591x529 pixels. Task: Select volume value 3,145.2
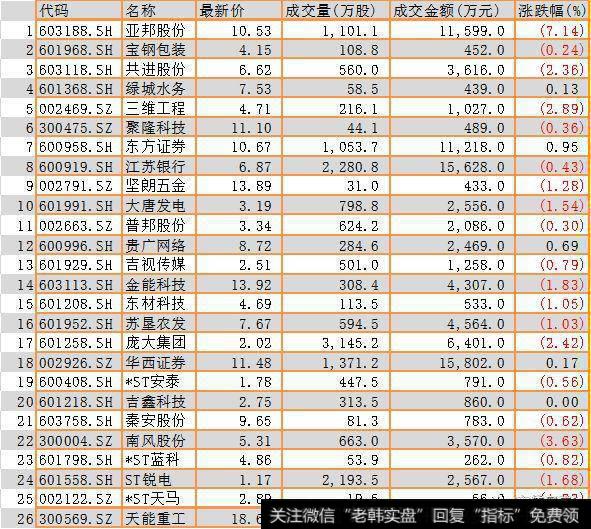(x=350, y=343)
